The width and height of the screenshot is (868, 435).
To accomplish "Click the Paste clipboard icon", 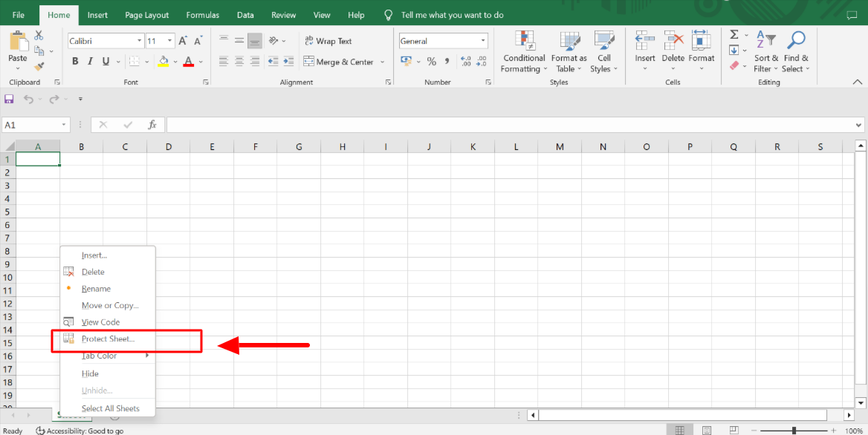I will point(19,42).
